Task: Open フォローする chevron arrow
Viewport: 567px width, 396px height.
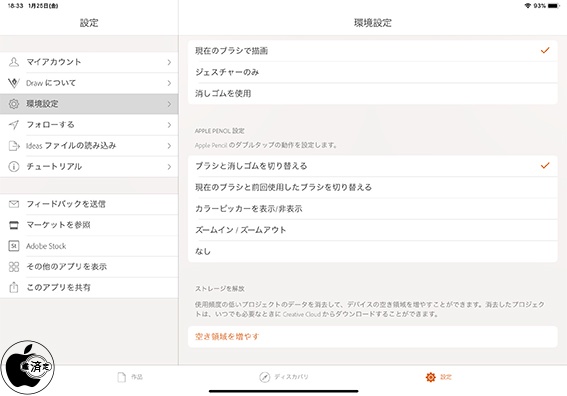Action: pyautogui.click(x=169, y=125)
